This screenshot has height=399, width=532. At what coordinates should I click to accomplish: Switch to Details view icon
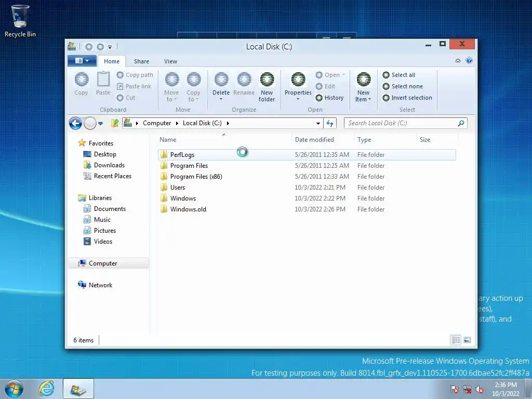[x=456, y=340]
